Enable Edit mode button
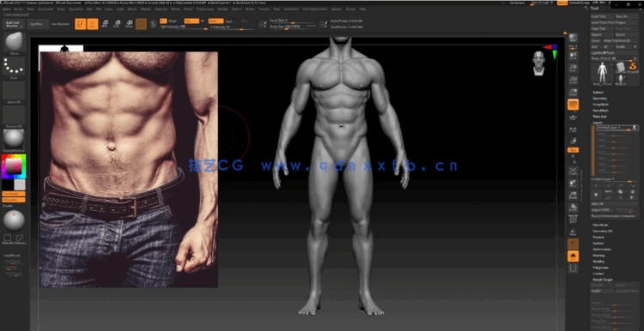 point(80,24)
